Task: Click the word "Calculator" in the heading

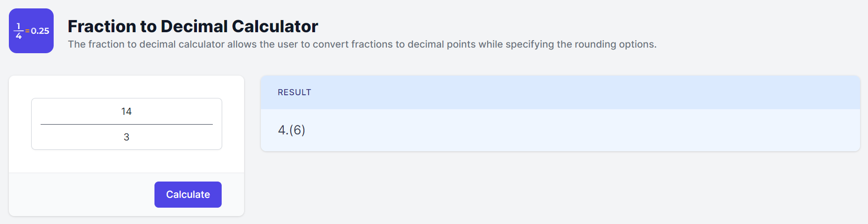Action: (x=275, y=27)
